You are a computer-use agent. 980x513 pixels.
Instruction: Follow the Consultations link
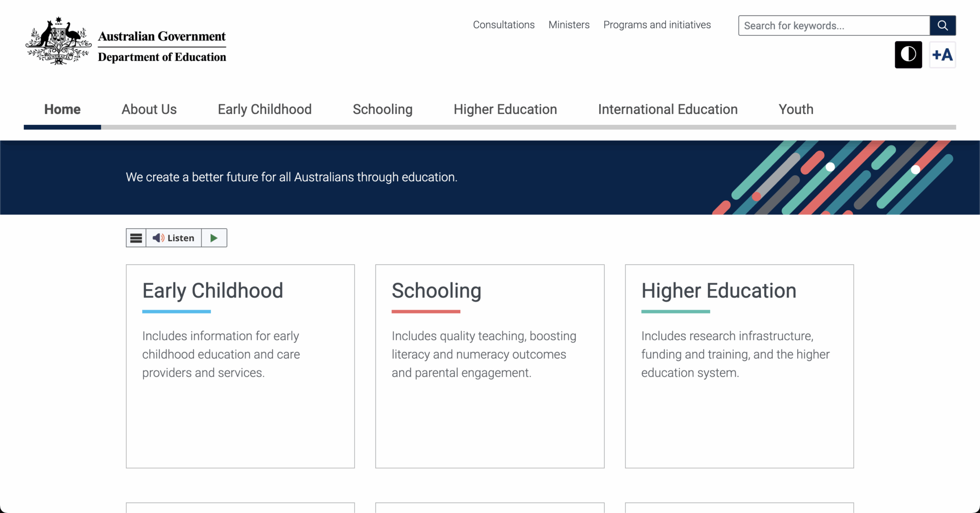[504, 25]
